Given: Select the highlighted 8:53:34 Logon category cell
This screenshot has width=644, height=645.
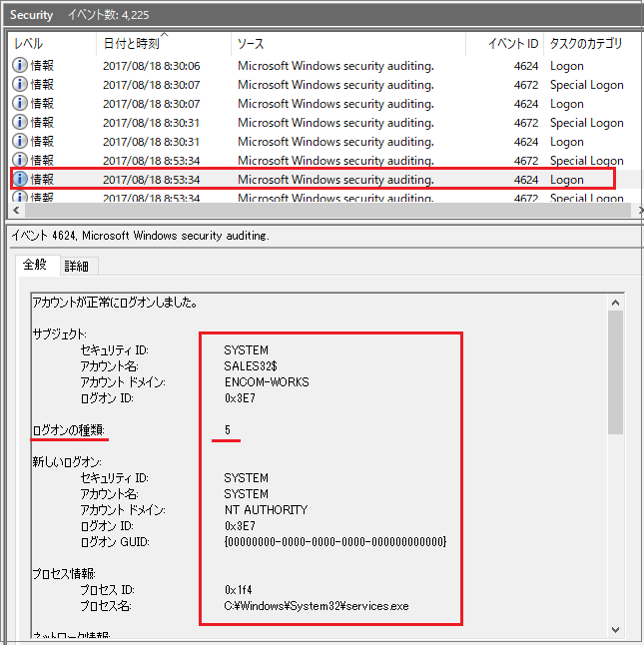Looking at the screenshot, I should (x=567, y=180).
